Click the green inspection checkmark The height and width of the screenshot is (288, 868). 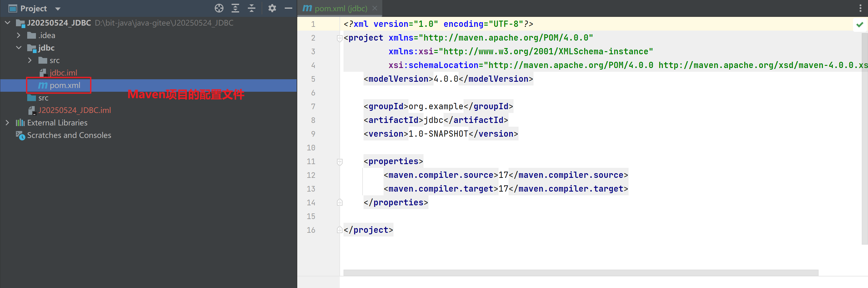coord(860,25)
